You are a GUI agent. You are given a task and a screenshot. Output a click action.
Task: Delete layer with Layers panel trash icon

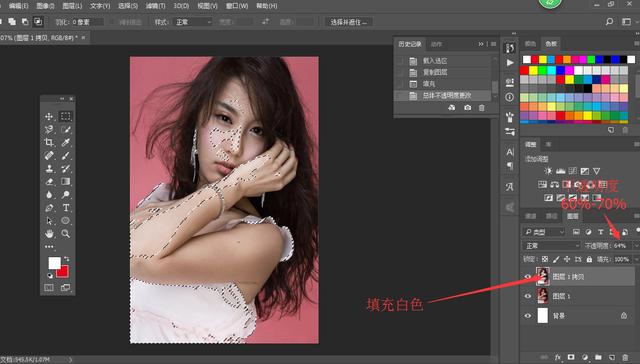point(625,357)
